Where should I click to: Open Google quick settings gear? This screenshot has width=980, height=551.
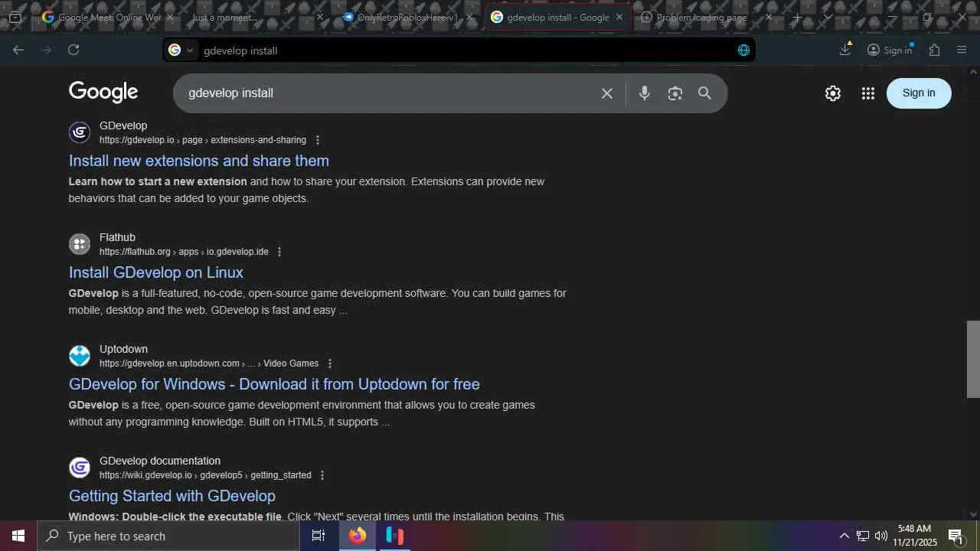pyautogui.click(x=833, y=93)
